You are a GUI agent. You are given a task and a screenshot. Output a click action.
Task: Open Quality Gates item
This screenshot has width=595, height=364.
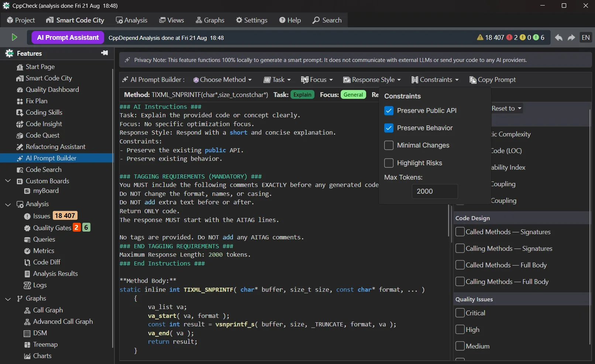click(57, 228)
